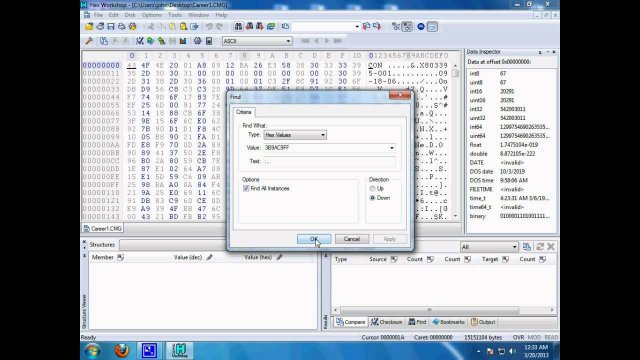Click the sort icon next to Target column
Image resolution: width=640 pixels, height=360 pixels.
coord(505,259)
